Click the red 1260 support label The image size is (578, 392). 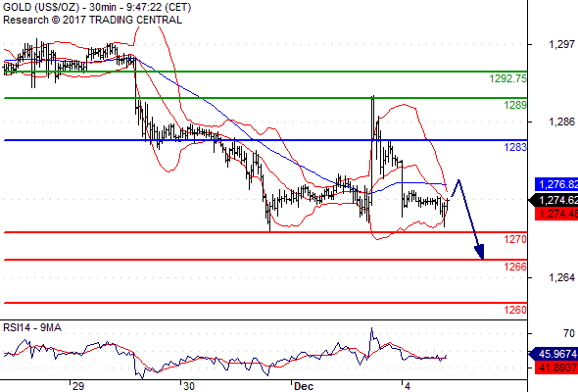515,310
